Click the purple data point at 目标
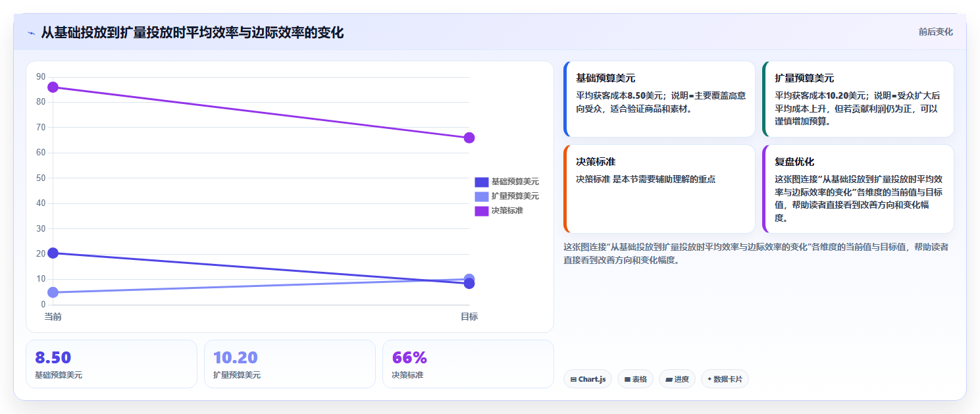980x414 pixels. (x=469, y=138)
